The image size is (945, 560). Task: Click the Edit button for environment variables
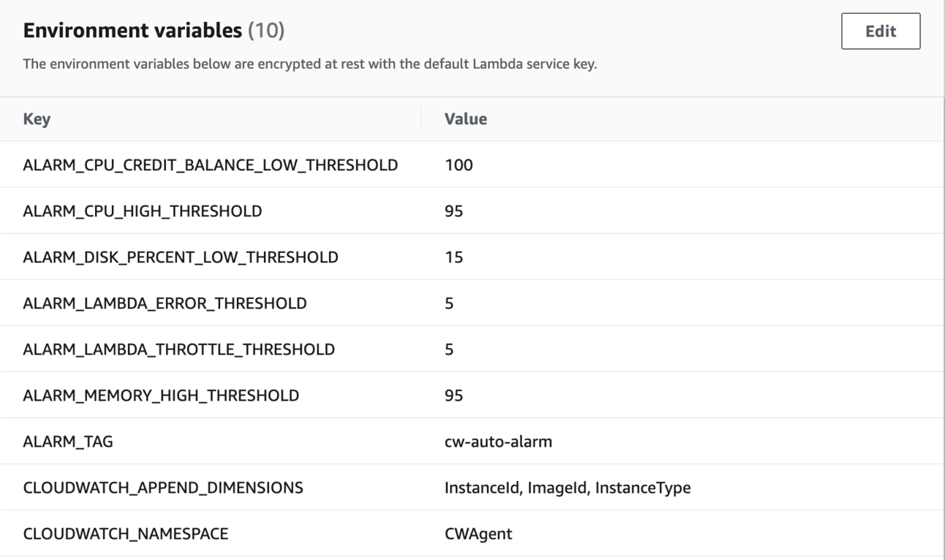(x=880, y=31)
